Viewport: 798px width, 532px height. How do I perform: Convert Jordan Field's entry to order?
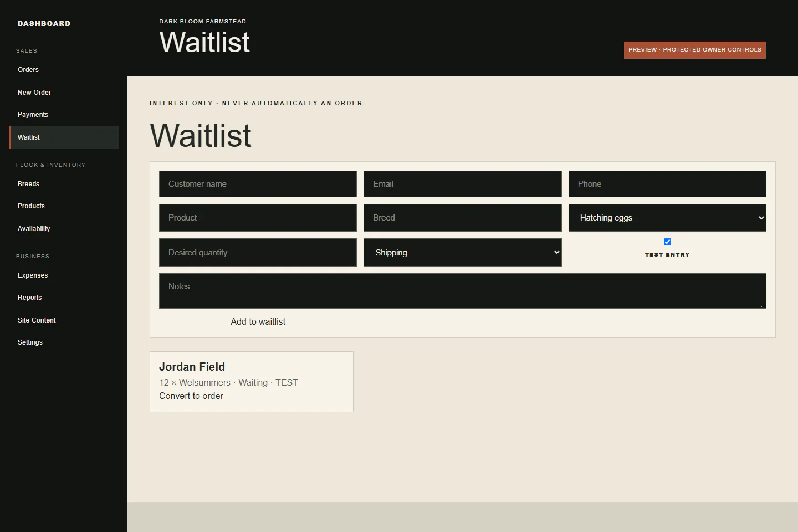coord(191,396)
